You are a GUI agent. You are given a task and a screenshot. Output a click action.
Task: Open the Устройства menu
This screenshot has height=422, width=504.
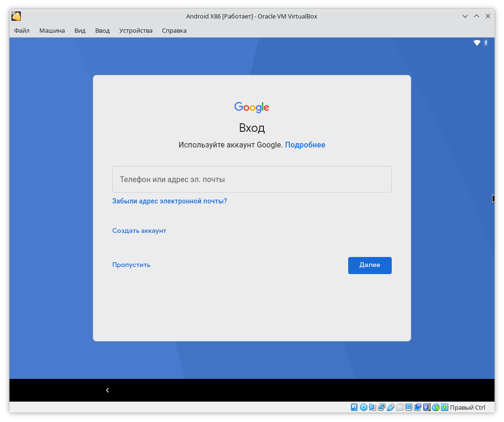click(x=136, y=30)
